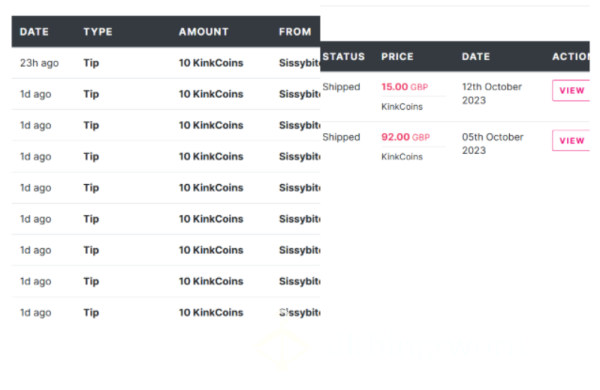This screenshot has height=390, width=600.
Task: Click the DATE header in orders table
Action: tap(476, 57)
